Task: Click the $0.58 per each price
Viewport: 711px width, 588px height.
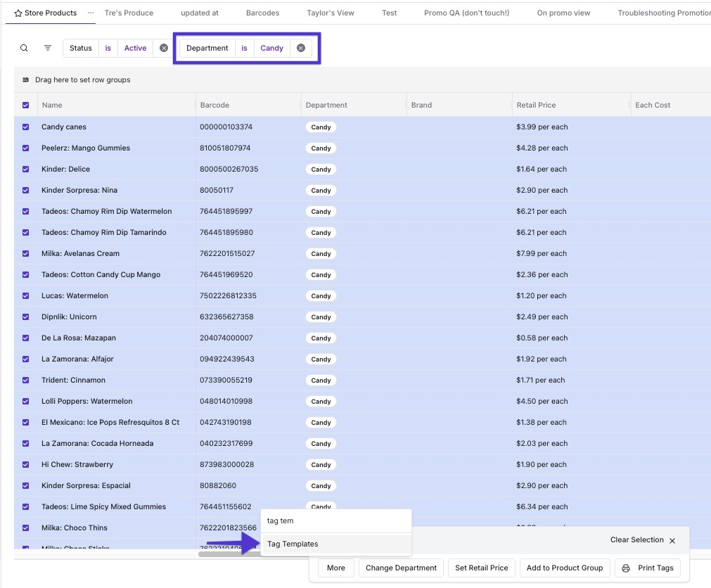Action: click(542, 338)
